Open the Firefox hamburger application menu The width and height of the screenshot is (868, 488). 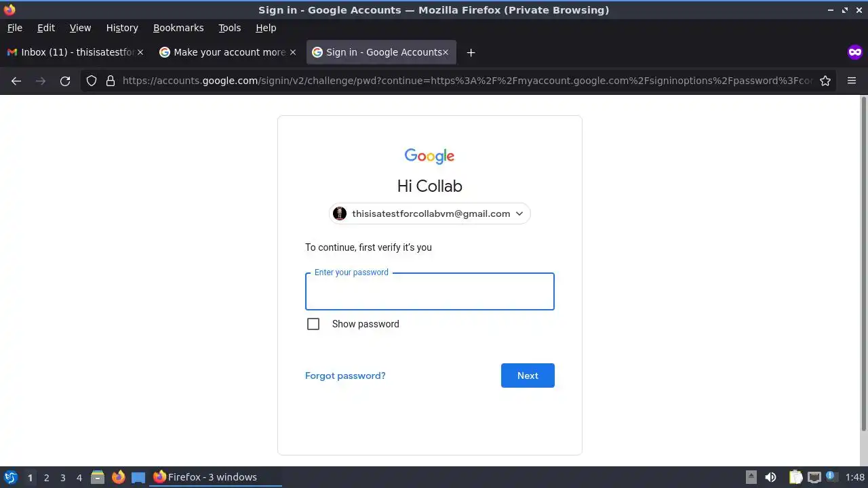[x=852, y=81]
